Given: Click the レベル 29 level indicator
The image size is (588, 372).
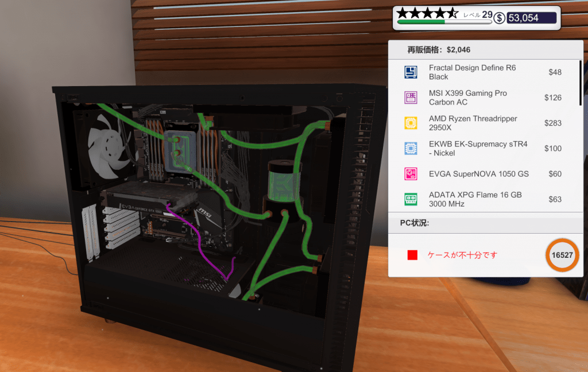Looking at the screenshot, I should click(478, 15).
